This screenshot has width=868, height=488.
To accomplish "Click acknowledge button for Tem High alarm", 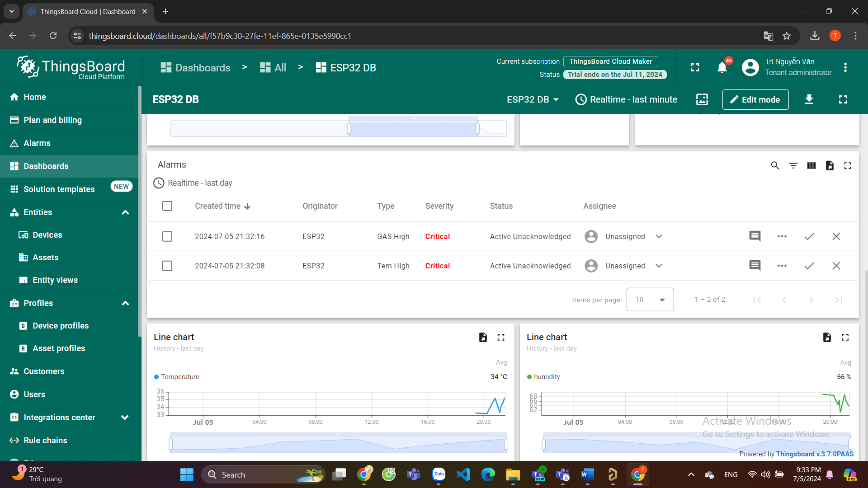I will pos(810,266).
